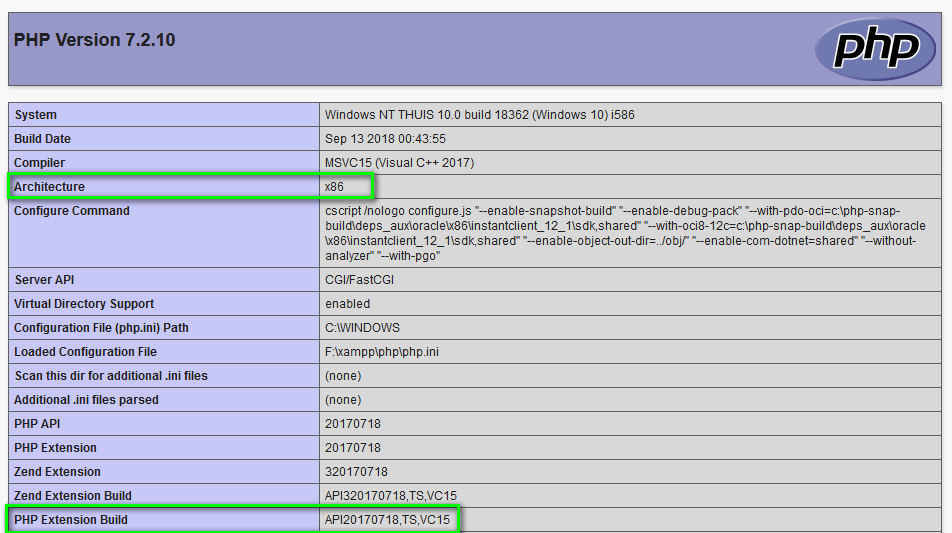The image size is (952, 533).
Task: Select the 'F:\xampp\php\php.ini' value
Action: click(x=382, y=351)
